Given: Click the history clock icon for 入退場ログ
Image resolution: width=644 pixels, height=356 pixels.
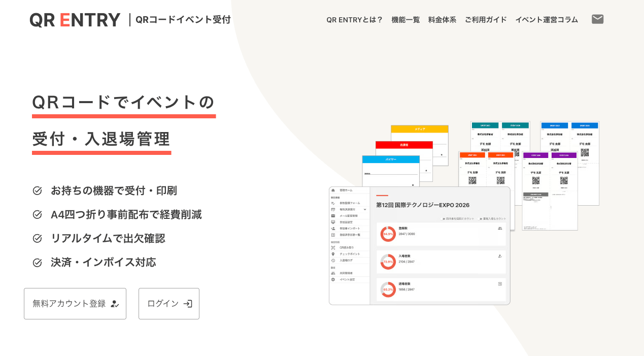Looking at the screenshot, I should (x=333, y=260).
